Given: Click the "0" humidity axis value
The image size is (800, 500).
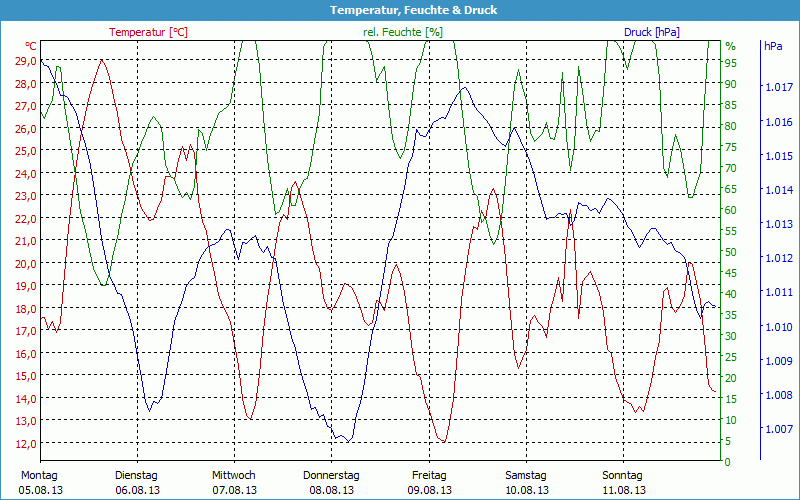Looking at the screenshot, I should pos(728,462).
